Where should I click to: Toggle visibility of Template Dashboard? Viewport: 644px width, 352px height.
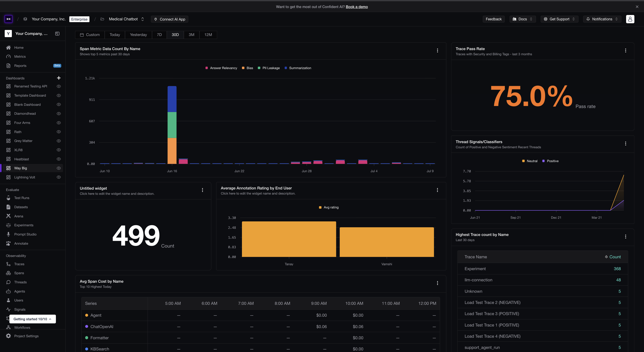[59, 95]
